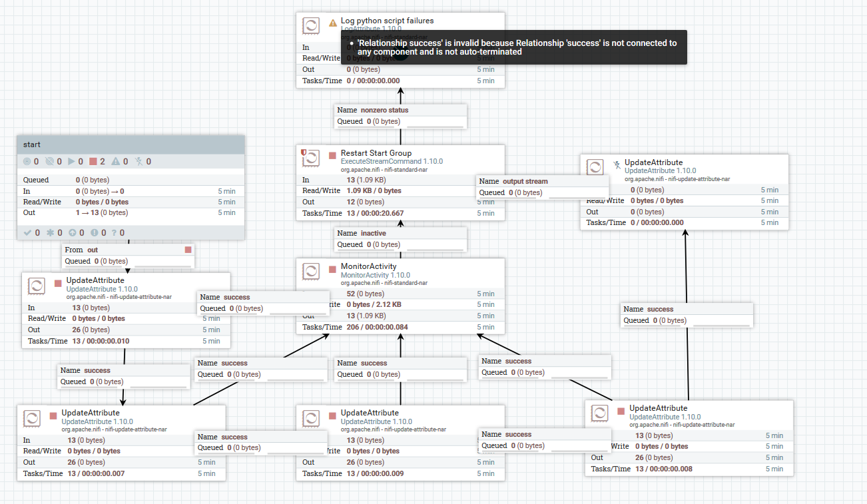The height and width of the screenshot is (504, 867).
Task: Click the stopped indicator on UpdateAttribute with tasks .010
Action: [x=59, y=284]
